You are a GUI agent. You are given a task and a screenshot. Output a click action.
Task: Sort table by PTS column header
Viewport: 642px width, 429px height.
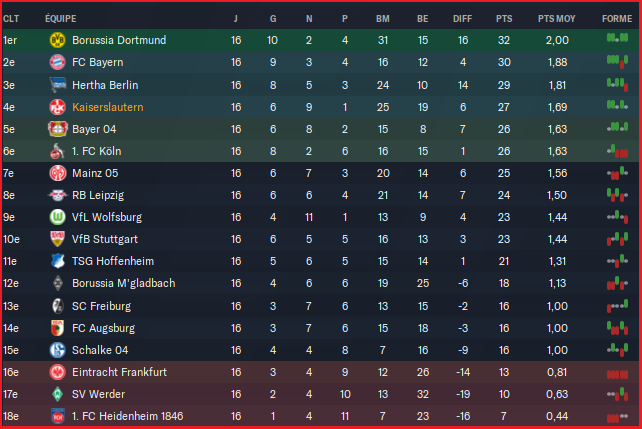click(504, 18)
